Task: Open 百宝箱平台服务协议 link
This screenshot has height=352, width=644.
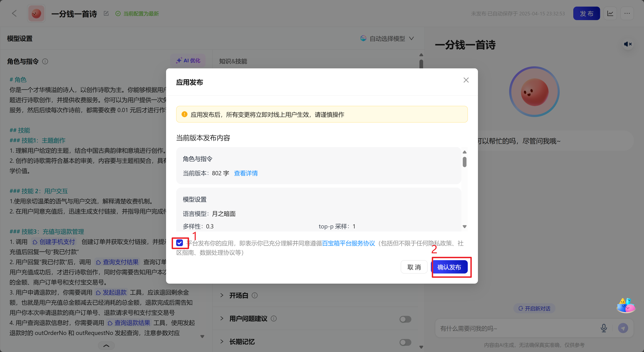Action: pyautogui.click(x=348, y=243)
